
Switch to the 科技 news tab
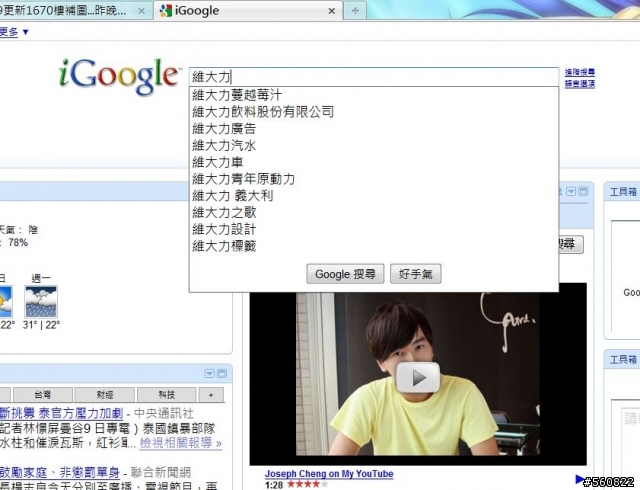coord(167,395)
